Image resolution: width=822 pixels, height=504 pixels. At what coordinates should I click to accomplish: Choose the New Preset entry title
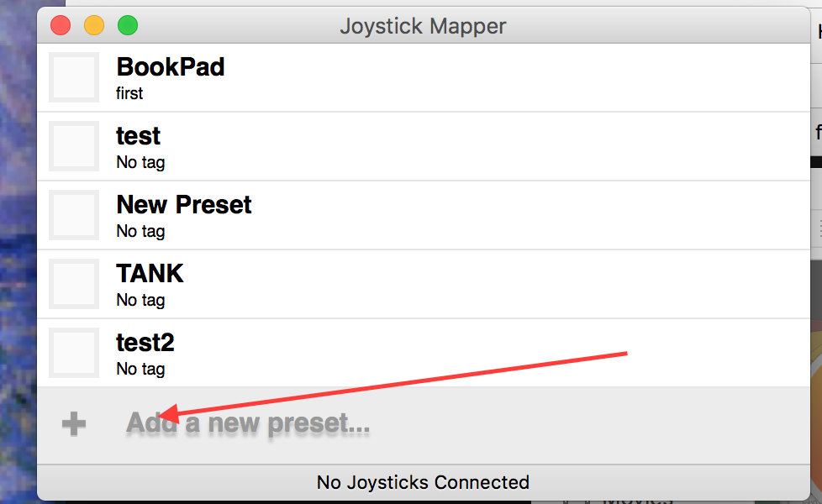coord(184,205)
